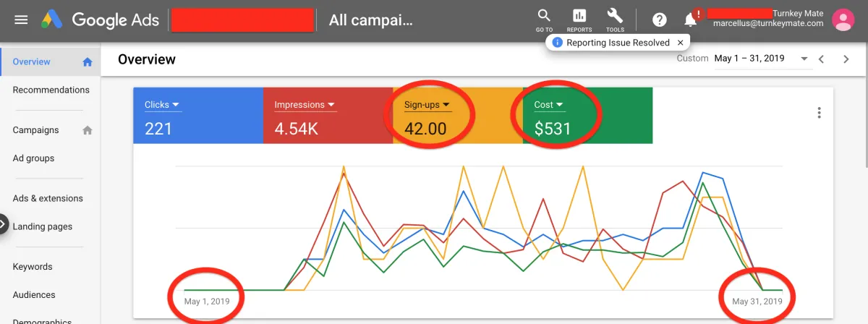Open the Tools wrench icon
Viewport: 868px width, 324px height.
click(x=615, y=20)
